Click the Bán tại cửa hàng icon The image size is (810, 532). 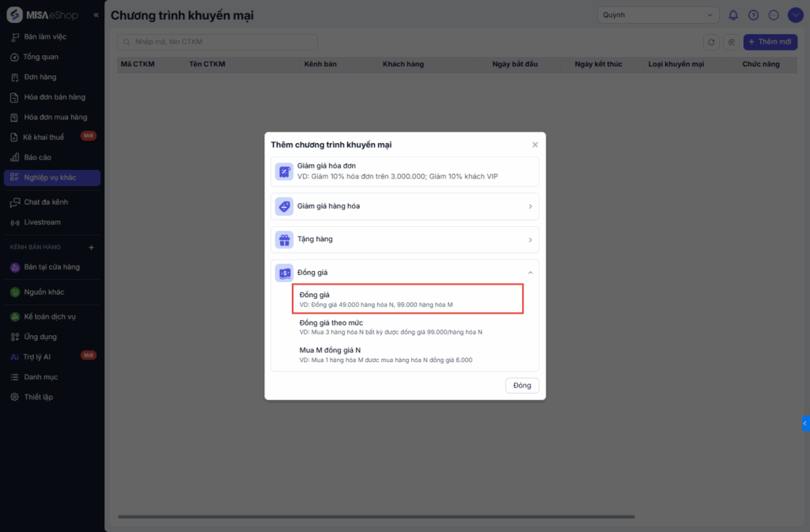(15, 267)
